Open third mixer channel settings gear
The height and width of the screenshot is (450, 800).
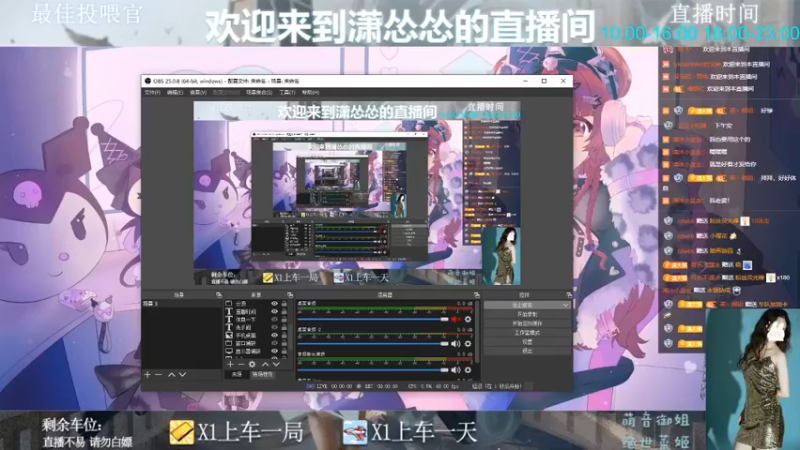click(468, 370)
